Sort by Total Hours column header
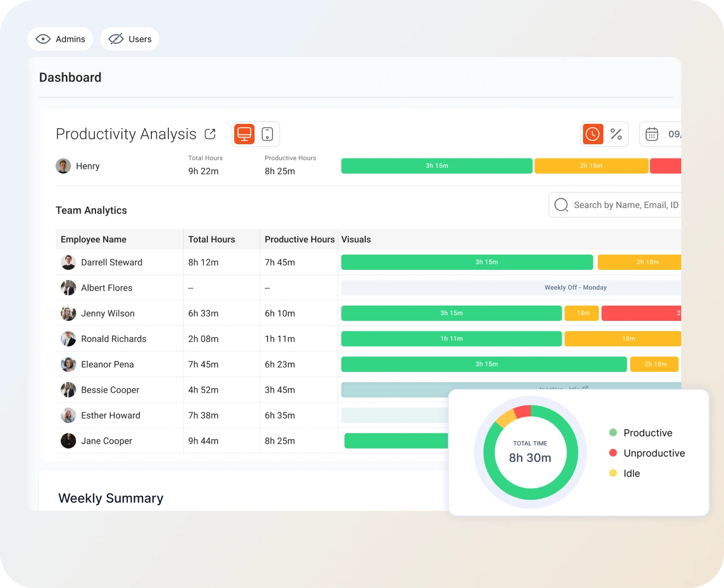Image resolution: width=724 pixels, height=588 pixels. pyautogui.click(x=212, y=239)
